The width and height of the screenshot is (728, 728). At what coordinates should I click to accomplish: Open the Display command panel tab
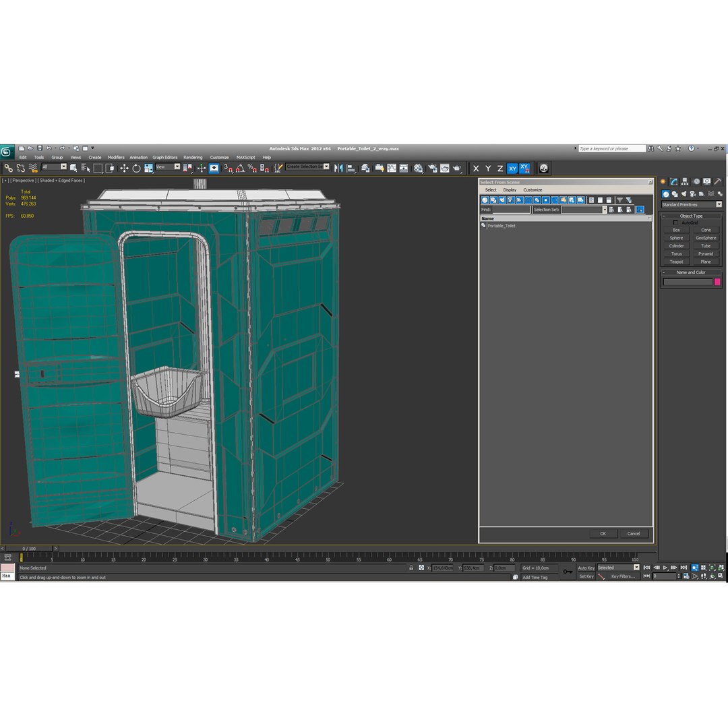click(706, 181)
